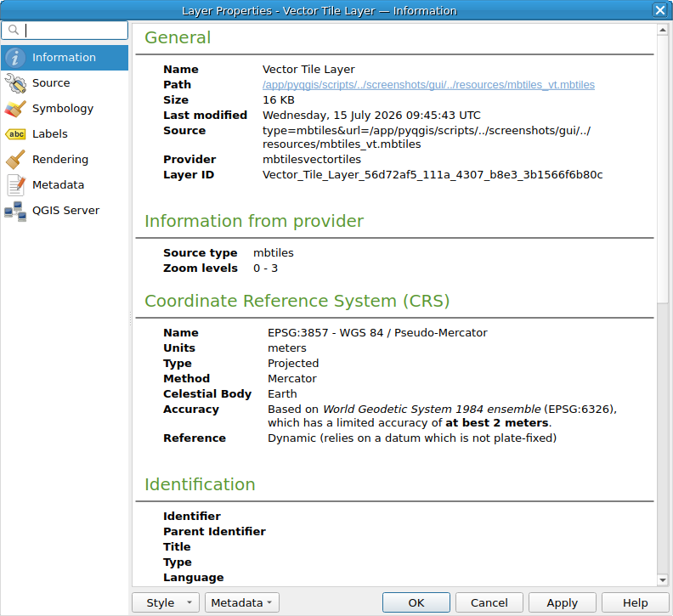Viewport: 673px width, 616px height.
Task: Click the 'Vector Tile Layer' name value
Action: pyautogui.click(x=308, y=69)
